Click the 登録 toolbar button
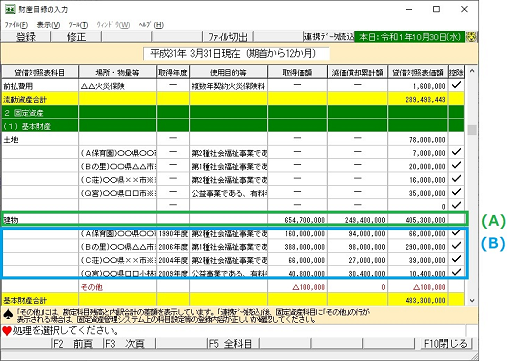The height and width of the screenshot is (361, 512). pyautogui.click(x=26, y=37)
